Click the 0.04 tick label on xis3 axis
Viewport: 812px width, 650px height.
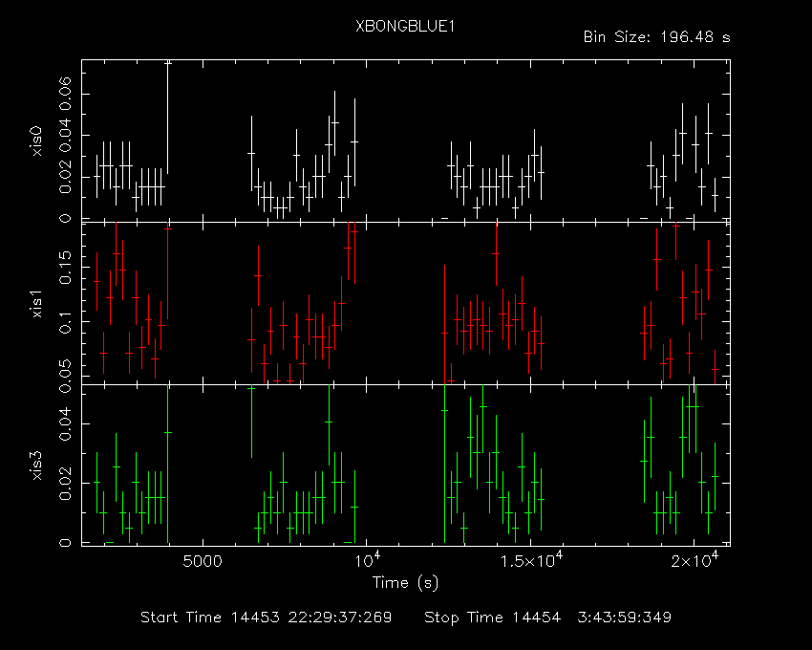pyautogui.click(x=66, y=423)
